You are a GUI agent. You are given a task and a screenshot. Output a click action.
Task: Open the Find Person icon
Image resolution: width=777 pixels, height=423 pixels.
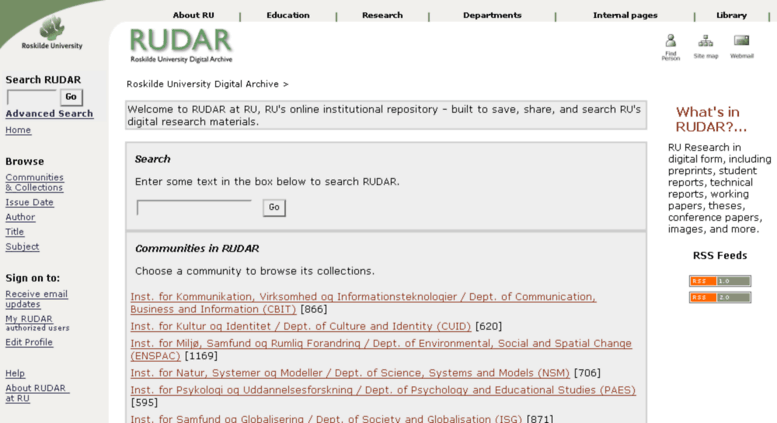coord(670,47)
